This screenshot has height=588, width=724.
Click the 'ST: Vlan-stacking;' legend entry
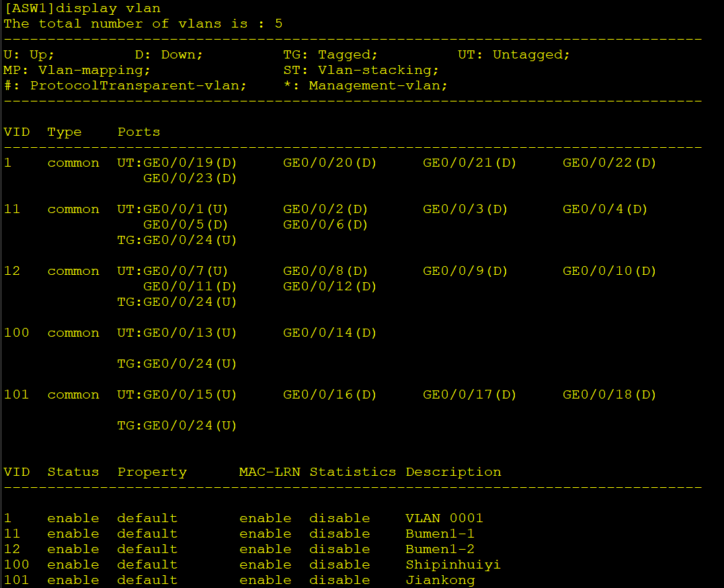coord(360,70)
